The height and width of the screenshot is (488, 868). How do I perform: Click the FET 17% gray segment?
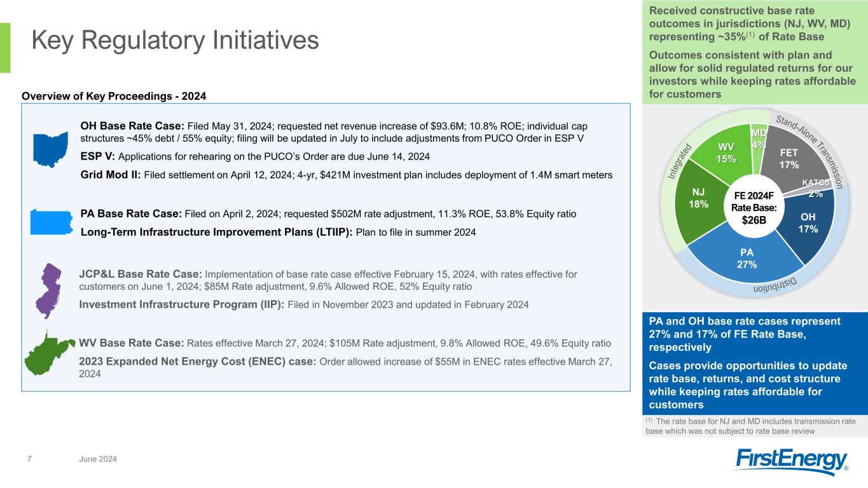(788, 159)
